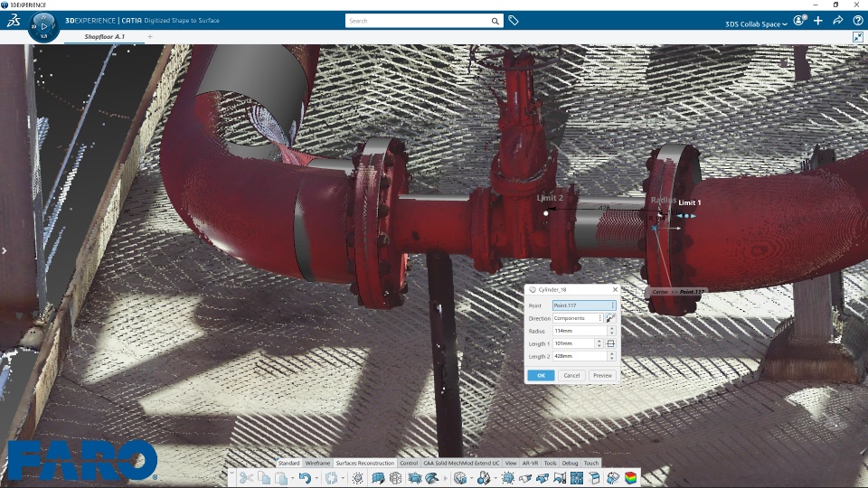Image resolution: width=868 pixels, height=488 pixels.
Task: Click the white surface arrow icon
Action: click(x=525, y=477)
